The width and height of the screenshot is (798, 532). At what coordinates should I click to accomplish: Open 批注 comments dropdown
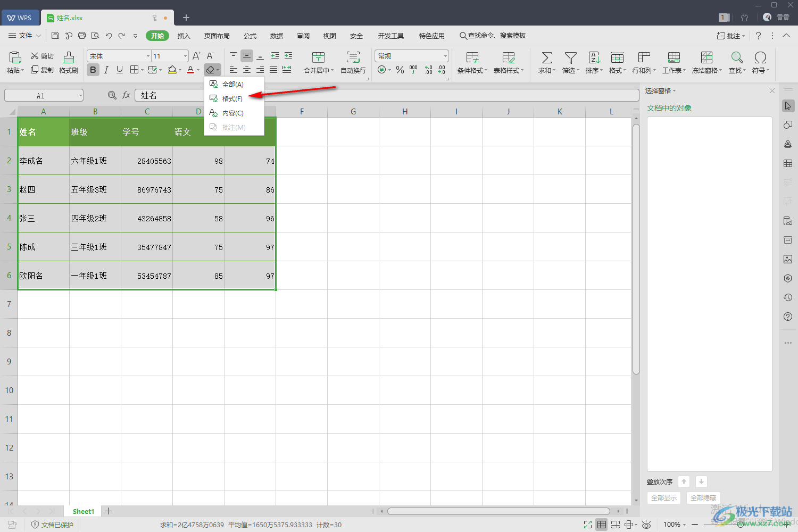[731, 36]
